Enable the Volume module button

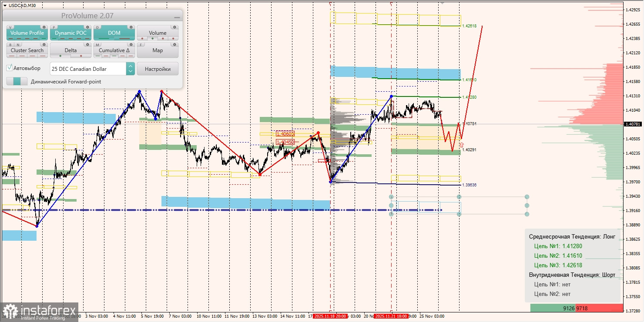pos(158,33)
